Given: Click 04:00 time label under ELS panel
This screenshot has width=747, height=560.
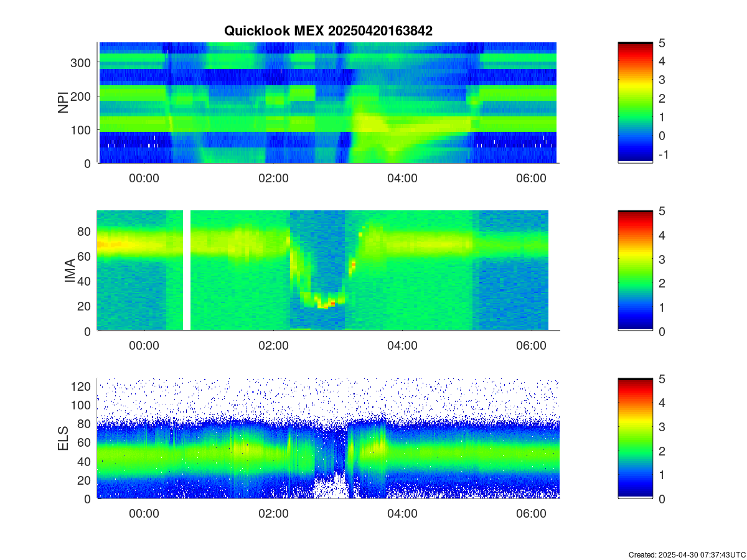Looking at the screenshot, I should click(x=402, y=513).
